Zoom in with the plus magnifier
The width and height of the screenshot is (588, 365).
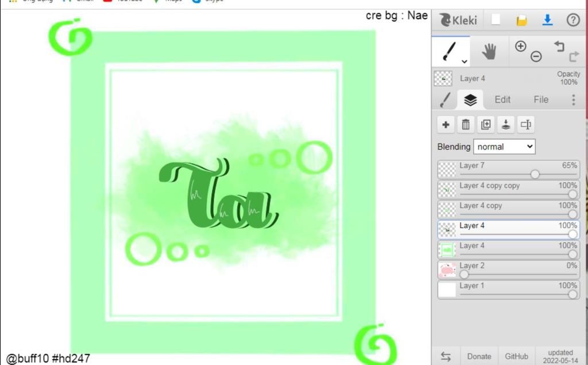click(520, 46)
